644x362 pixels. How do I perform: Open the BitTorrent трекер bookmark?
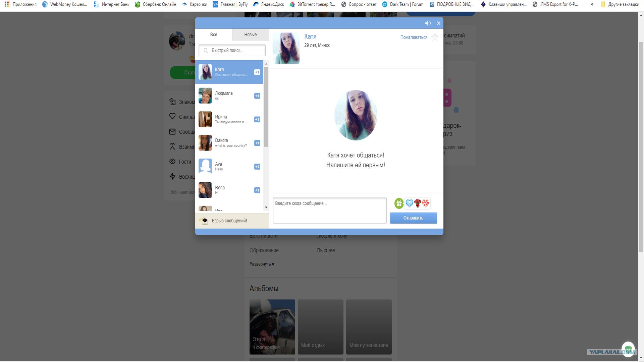pos(312,4)
